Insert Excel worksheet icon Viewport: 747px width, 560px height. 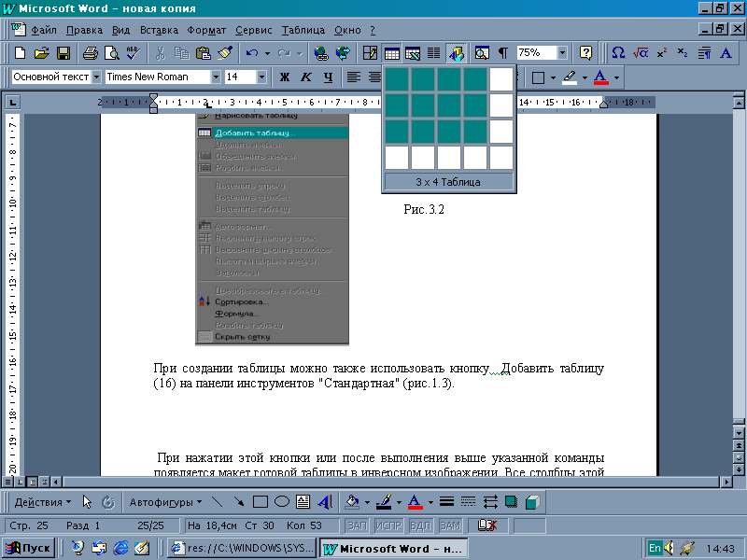[413, 53]
